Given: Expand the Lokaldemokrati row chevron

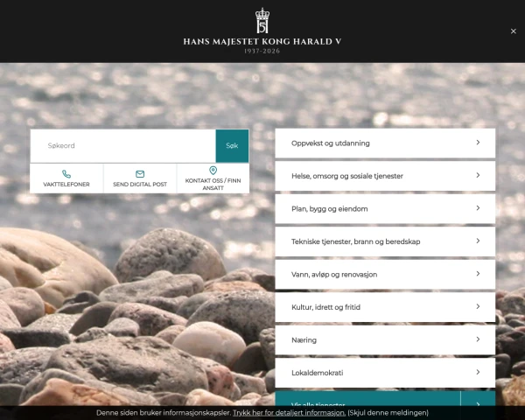Looking at the screenshot, I should pos(478,372).
